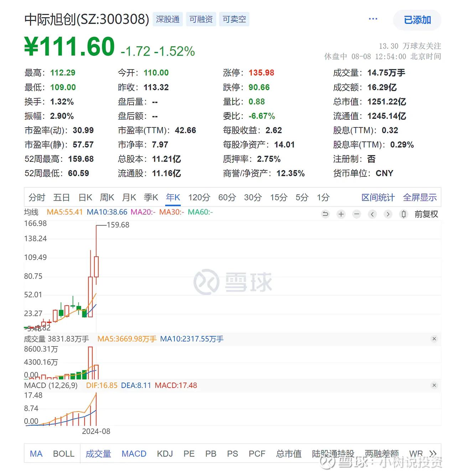Close the MACD indicator panel
This screenshot has width=456, height=476.
pyautogui.click(x=434, y=385)
